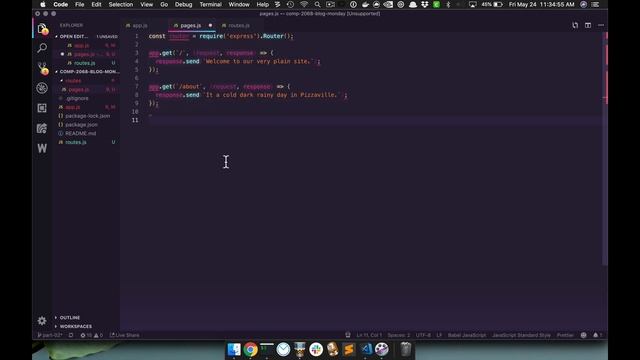Click Prettier in status bar

[565, 335]
